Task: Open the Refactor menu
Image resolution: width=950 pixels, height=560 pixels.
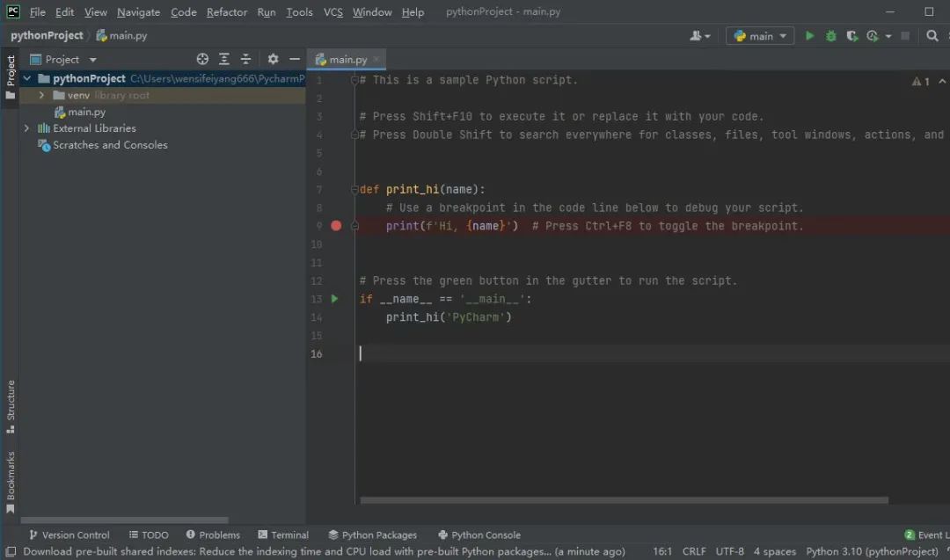Action: [x=227, y=12]
